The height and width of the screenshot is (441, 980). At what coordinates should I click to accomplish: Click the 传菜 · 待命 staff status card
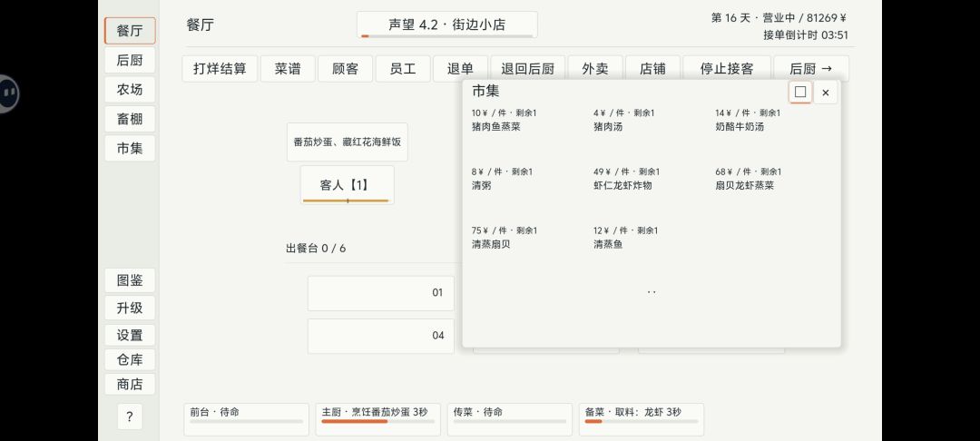[x=509, y=419]
